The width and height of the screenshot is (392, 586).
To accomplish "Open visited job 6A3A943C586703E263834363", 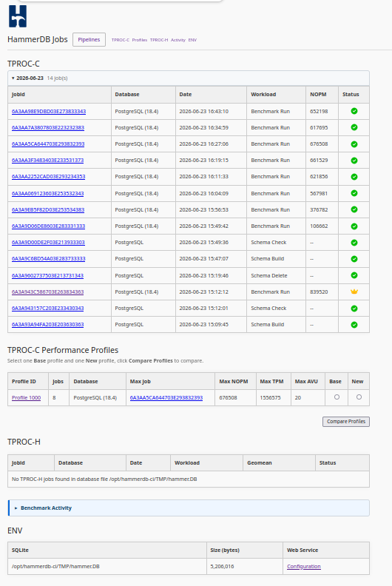I will [47, 292].
